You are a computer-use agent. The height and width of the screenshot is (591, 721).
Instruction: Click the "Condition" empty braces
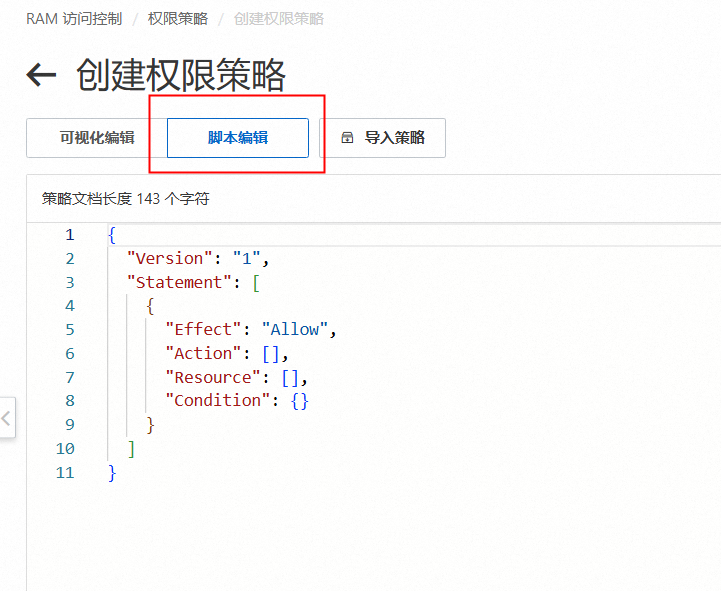[300, 401]
